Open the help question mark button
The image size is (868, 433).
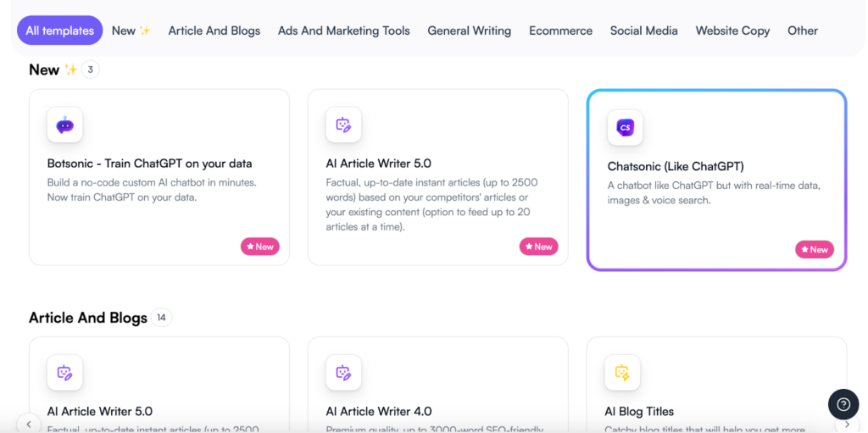(843, 404)
